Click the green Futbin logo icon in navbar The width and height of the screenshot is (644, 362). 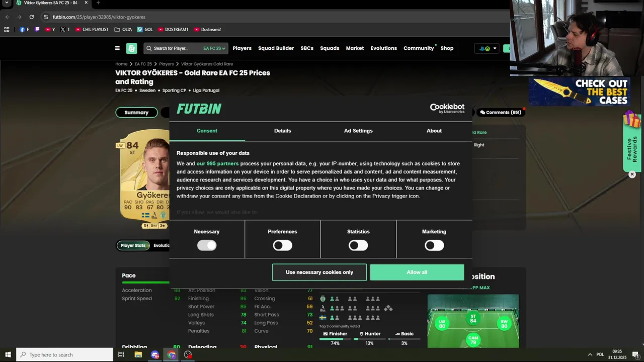click(x=131, y=48)
